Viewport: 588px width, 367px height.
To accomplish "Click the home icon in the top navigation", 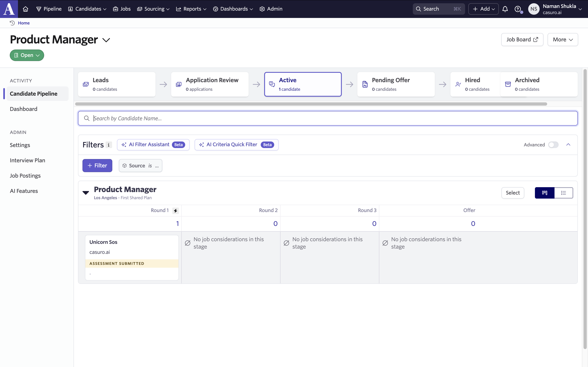I will (x=25, y=9).
